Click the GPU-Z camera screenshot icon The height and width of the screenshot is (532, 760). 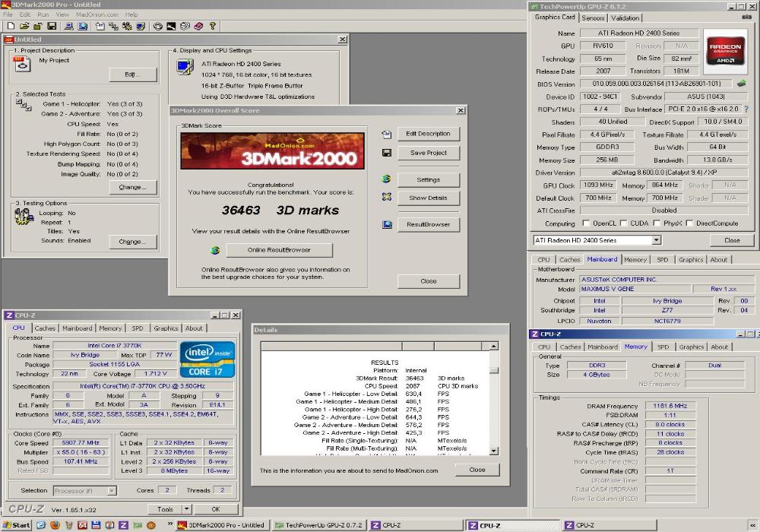tap(747, 17)
